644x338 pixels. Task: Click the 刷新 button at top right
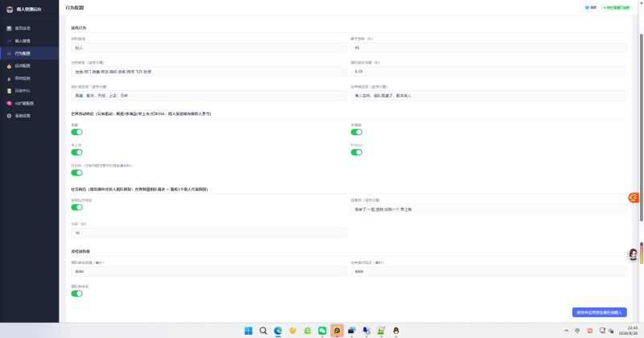[x=591, y=7]
